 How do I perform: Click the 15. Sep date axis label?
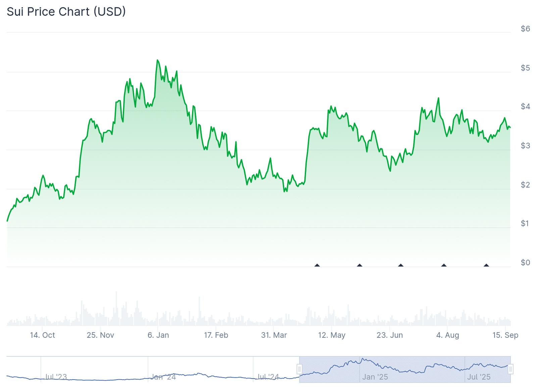click(x=505, y=335)
